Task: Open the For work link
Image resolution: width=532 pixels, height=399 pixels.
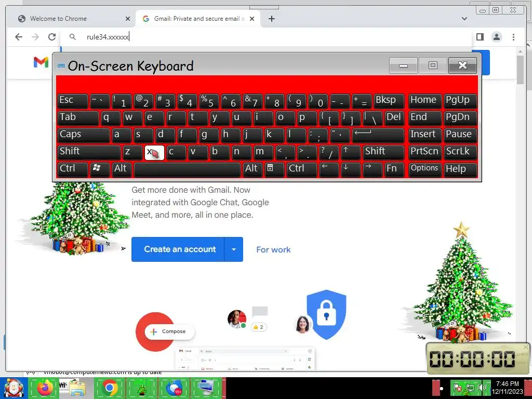Action: pyautogui.click(x=273, y=250)
